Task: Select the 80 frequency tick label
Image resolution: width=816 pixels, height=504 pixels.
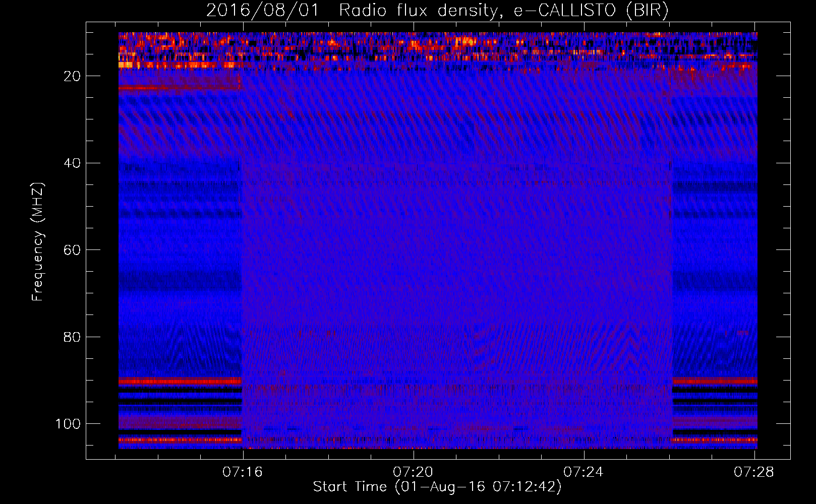Action: [x=72, y=337]
